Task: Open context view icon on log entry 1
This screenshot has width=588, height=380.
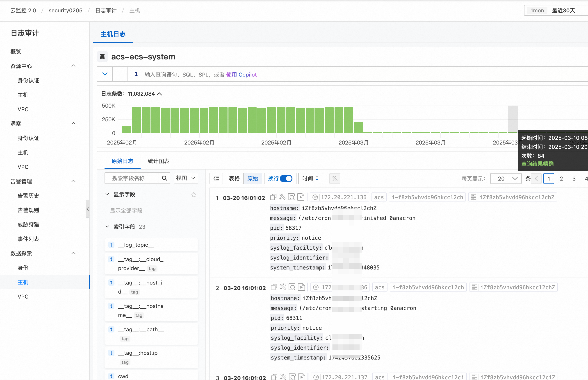Action: pyautogui.click(x=291, y=197)
